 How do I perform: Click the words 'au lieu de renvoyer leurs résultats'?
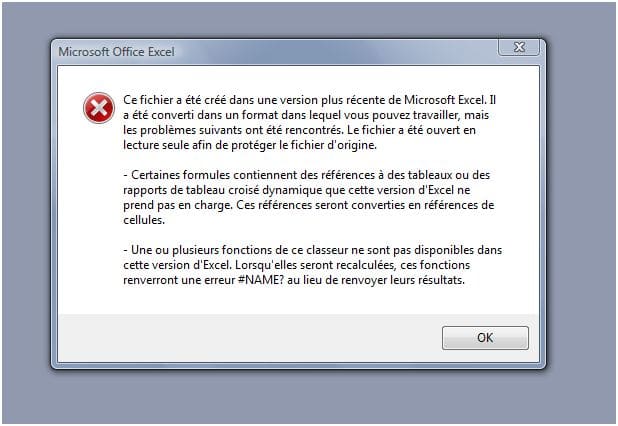[393, 281]
